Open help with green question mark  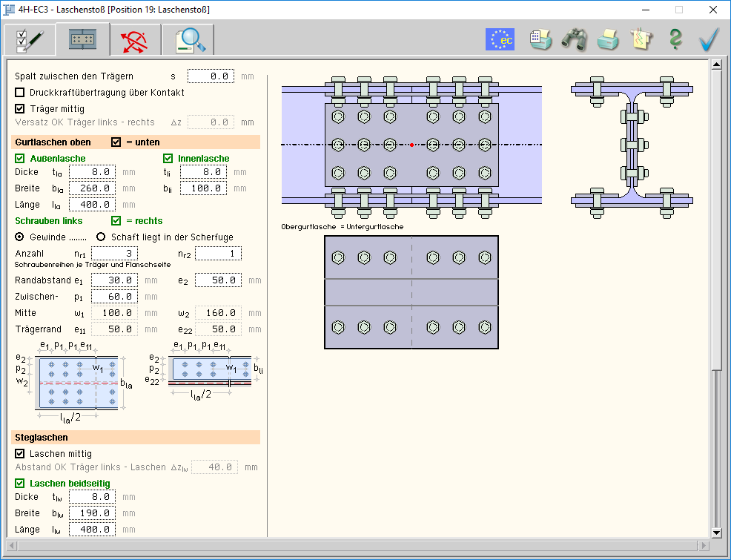[675, 39]
